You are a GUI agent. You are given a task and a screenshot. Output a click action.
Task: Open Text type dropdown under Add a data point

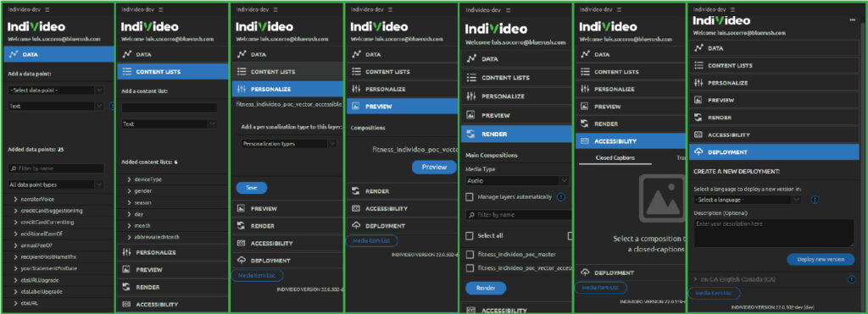pos(55,106)
